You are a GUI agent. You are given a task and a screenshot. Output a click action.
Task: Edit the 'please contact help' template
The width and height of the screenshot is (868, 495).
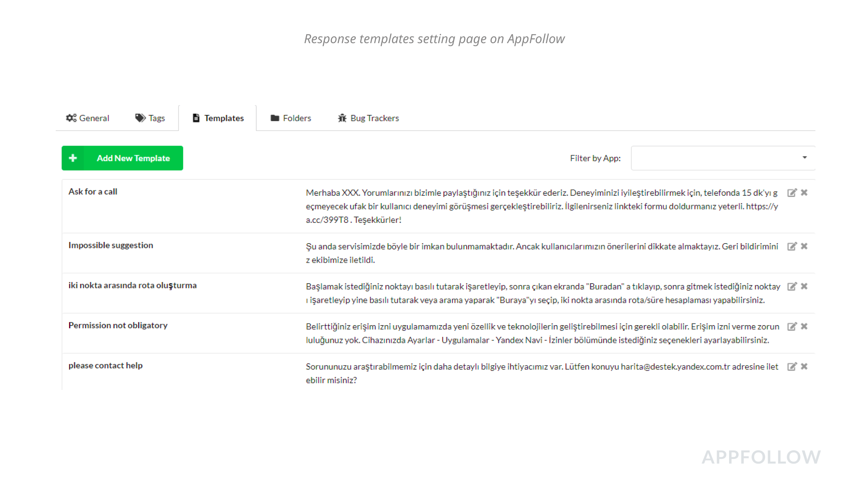tap(791, 366)
